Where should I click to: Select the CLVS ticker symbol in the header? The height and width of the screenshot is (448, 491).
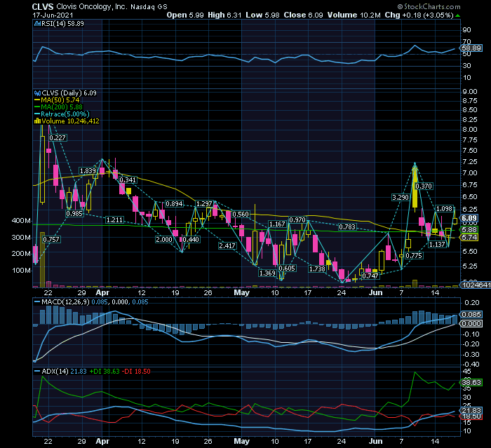coord(43,6)
